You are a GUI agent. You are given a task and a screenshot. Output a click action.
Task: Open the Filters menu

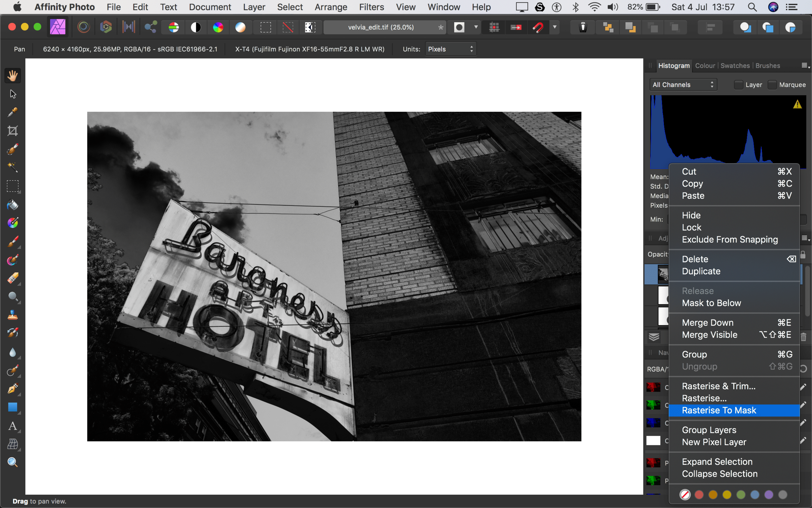click(371, 7)
